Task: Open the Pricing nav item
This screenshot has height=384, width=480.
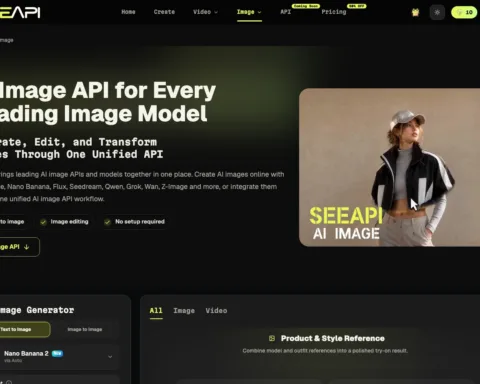Action: point(334,12)
